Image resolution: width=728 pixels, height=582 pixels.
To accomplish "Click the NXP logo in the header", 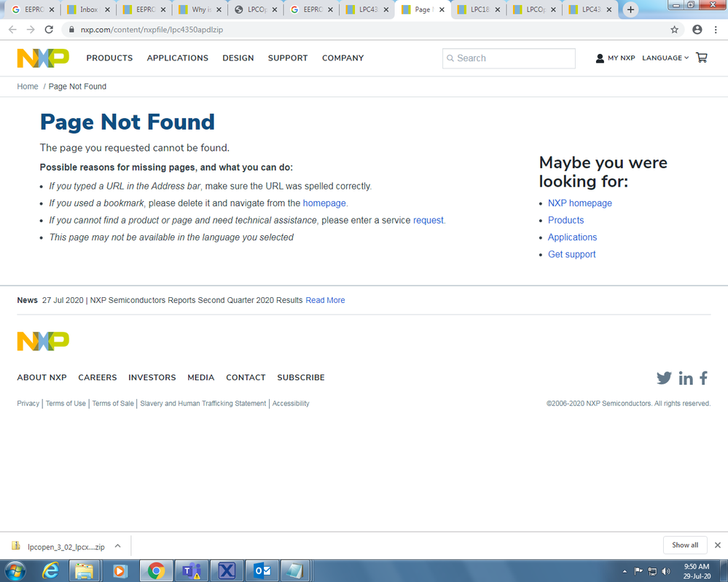I will [x=43, y=58].
